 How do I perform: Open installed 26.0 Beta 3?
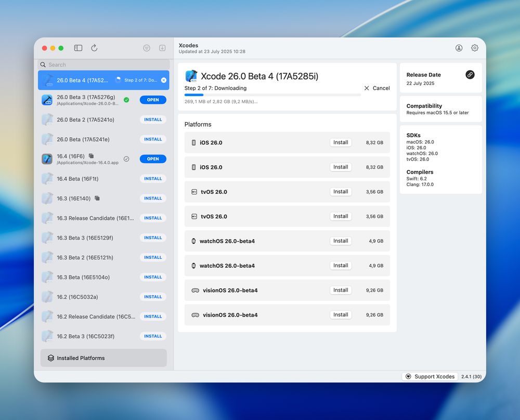tap(153, 100)
